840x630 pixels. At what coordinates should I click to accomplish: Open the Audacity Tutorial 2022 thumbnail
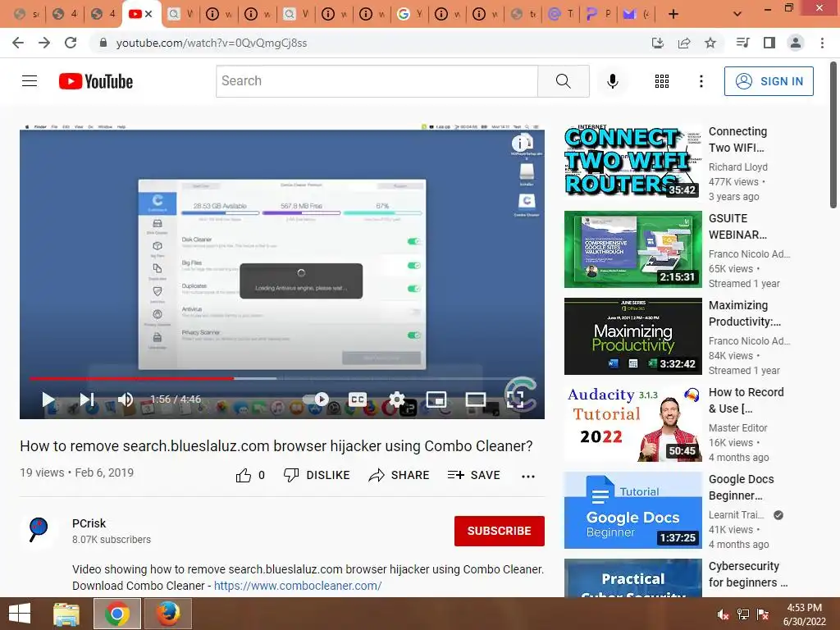[x=633, y=423]
